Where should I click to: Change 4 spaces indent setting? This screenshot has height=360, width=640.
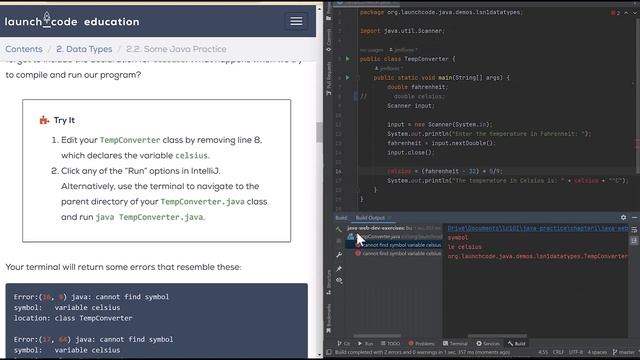(x=597, y=352)
